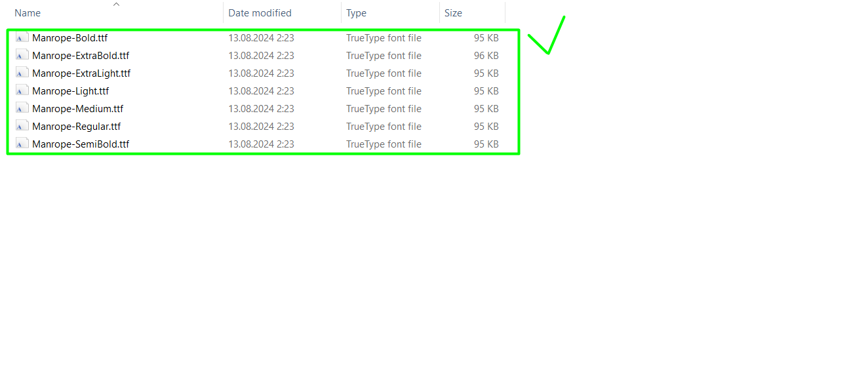Select the file name Manrope-Regular.ttf

[76, 127]
